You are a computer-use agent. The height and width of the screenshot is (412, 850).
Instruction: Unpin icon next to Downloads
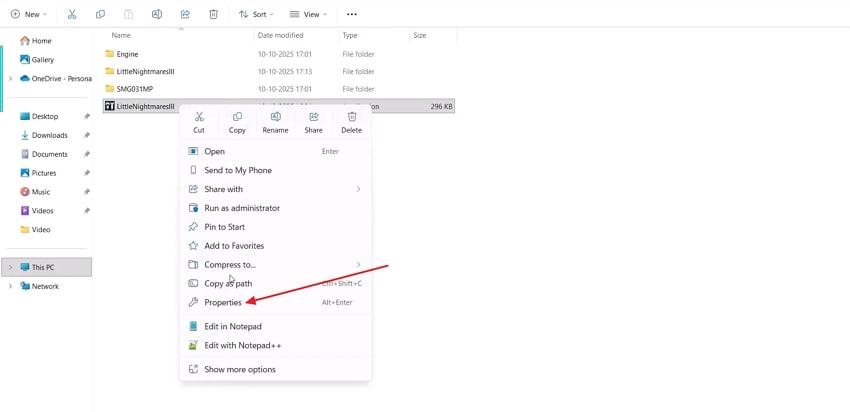point(87,136)
